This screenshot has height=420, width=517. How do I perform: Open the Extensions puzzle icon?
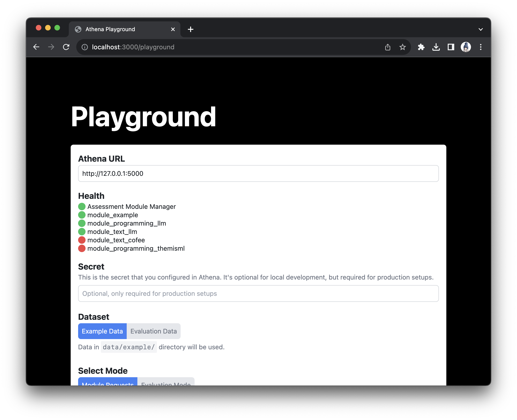click(x=421, y=47)
